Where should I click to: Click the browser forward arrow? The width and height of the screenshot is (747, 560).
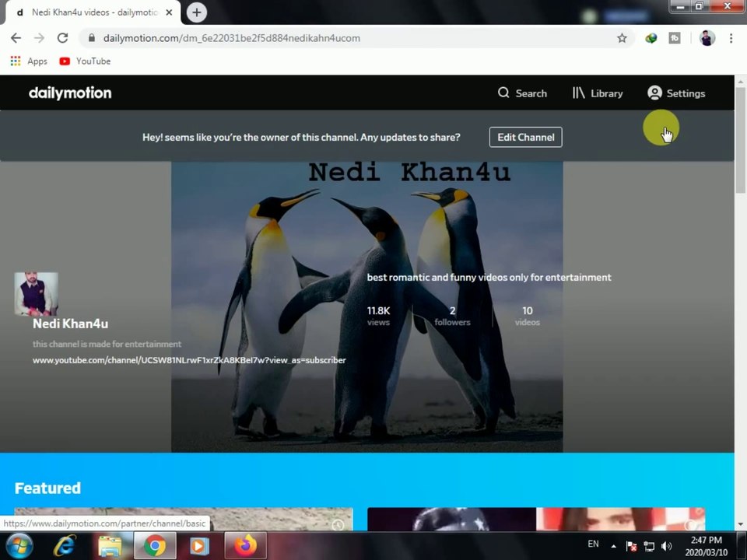[39, 38]
